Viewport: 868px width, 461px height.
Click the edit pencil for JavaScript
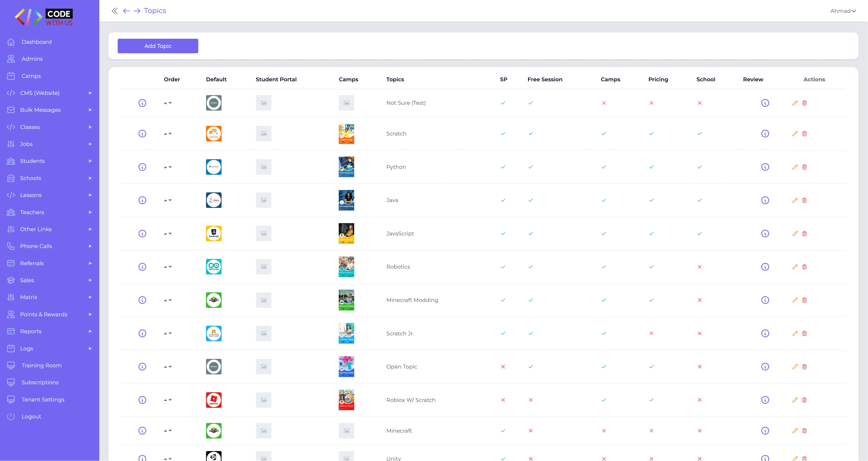(x=795, y=234)
